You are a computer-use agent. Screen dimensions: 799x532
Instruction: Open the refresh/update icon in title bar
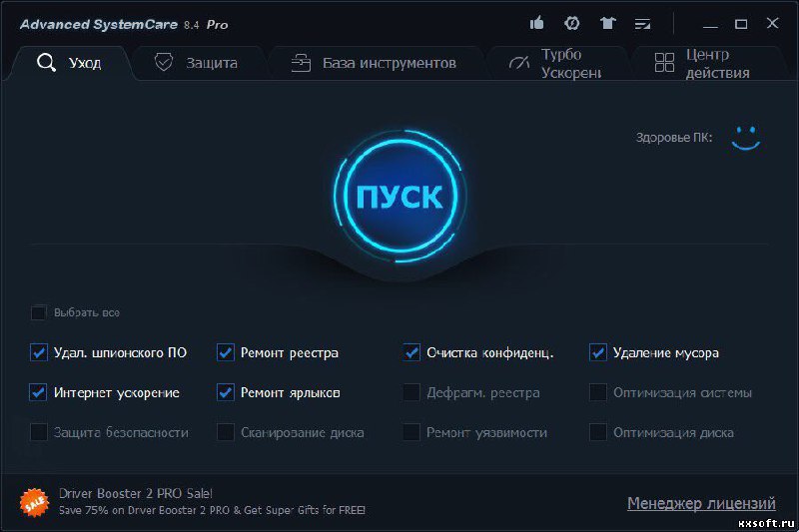572,23
